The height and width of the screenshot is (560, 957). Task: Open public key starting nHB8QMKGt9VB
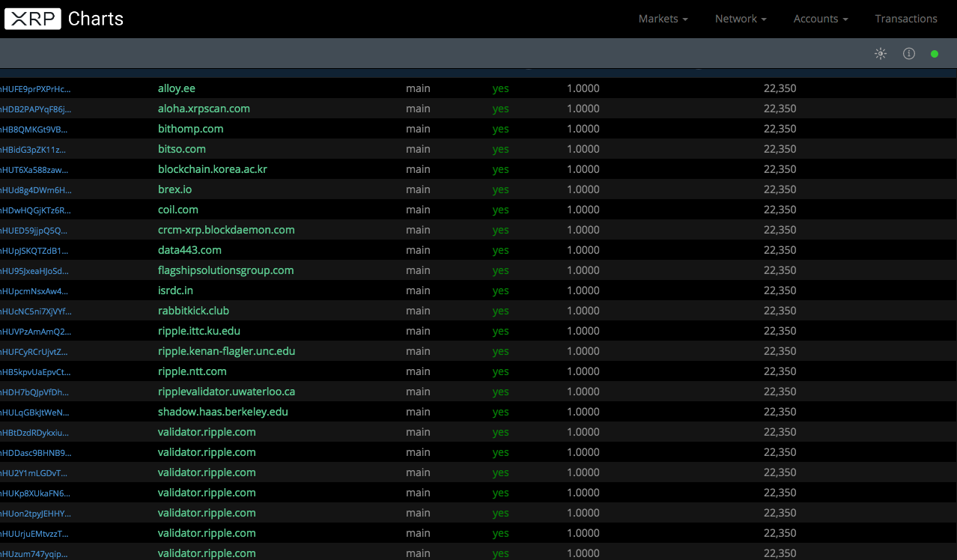(34, 130)
